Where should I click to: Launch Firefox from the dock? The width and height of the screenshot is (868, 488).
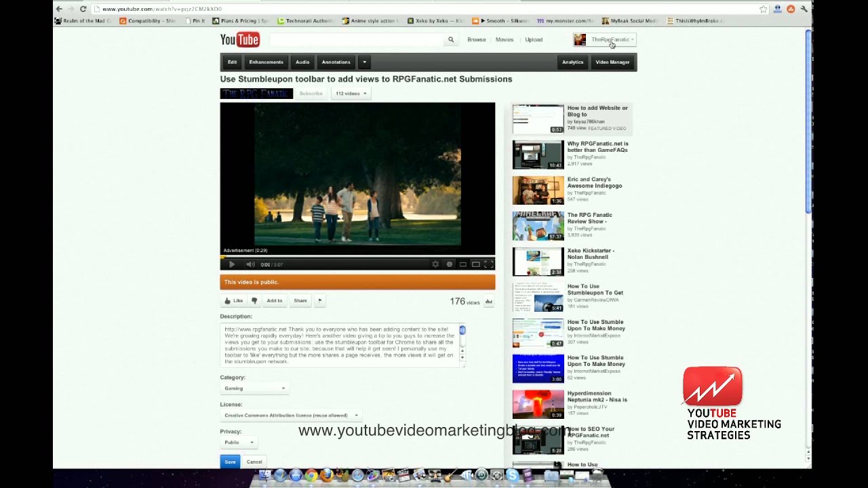click(x=326, y=476)
